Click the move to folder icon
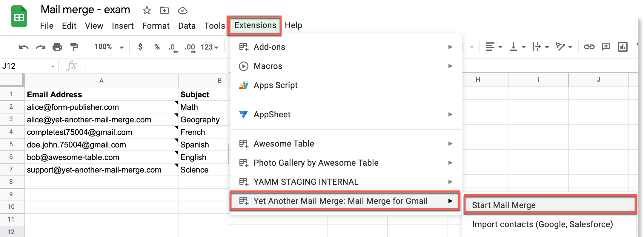Viewport: 644px width, 237px height. (165, 10)
